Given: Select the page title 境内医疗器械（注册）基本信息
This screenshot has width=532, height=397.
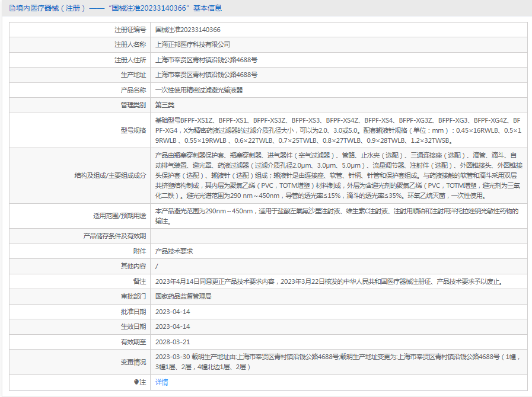Looking at the screenshot, I should pyautogui.click(x=119, y=8).
